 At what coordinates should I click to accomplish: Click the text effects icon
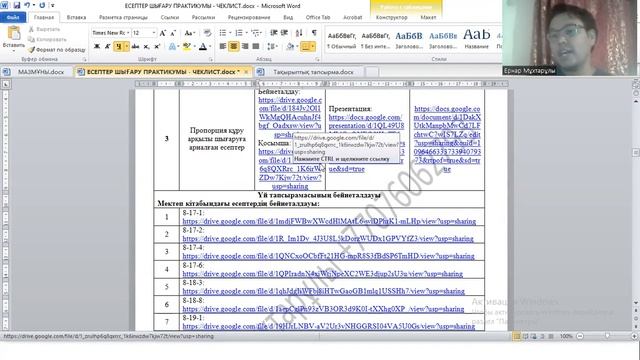pyautogui.click(x=172, y=47)
